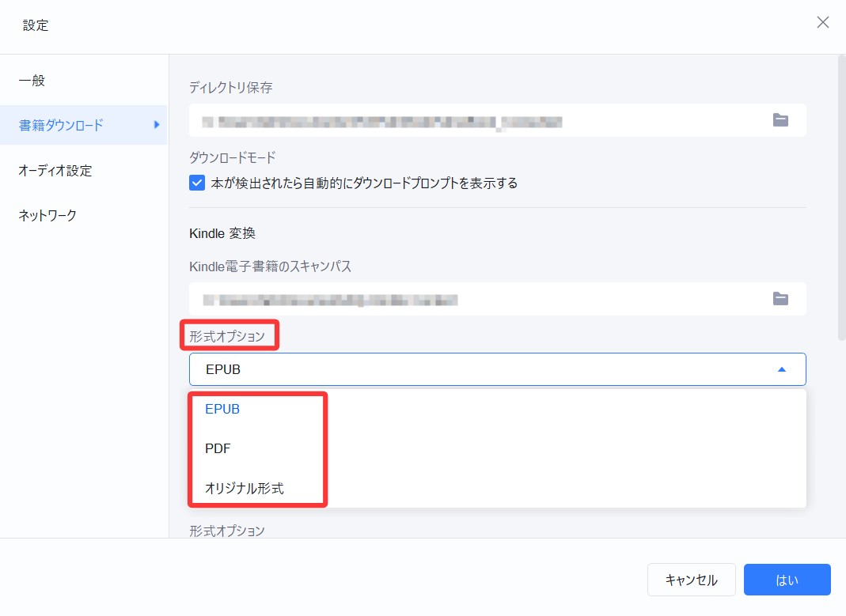Click the auto download prompt label text
846x616 pixels.
364,183
